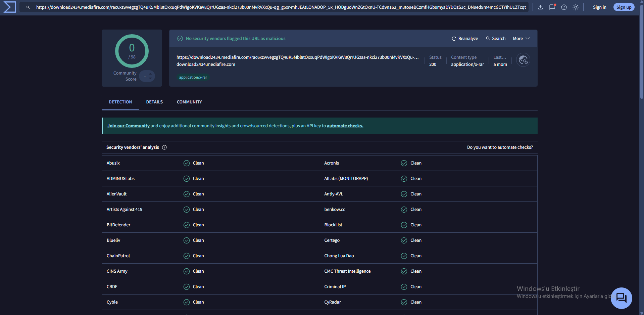Downvote the community score with the down arrow
The height and width of the screenshot is (315, 644).
(x=150, y=78)
